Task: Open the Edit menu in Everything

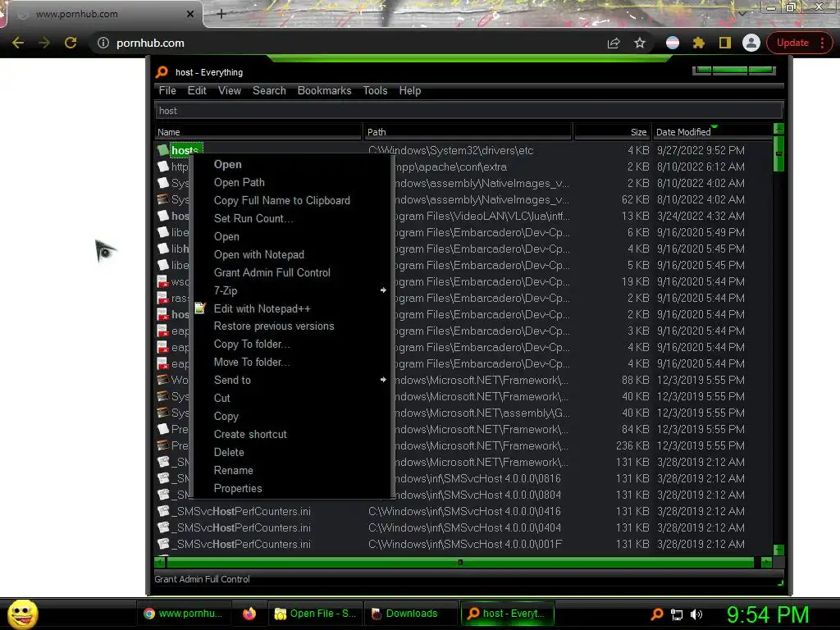Action: point(197,90)
